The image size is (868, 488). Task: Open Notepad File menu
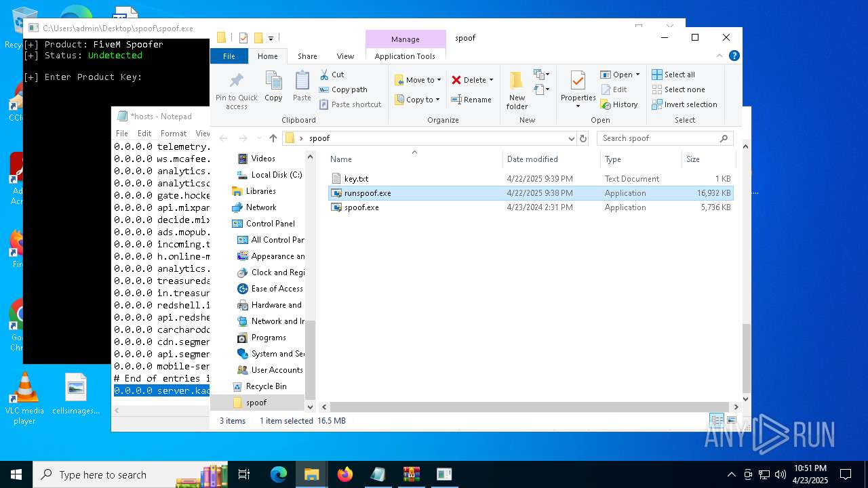pos(122,134)
